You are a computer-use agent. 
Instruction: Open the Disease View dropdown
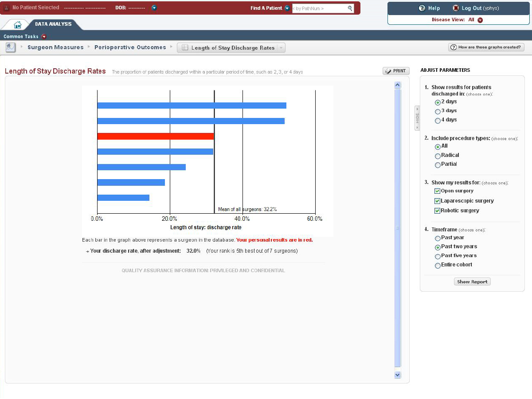(x=480, y=20)
